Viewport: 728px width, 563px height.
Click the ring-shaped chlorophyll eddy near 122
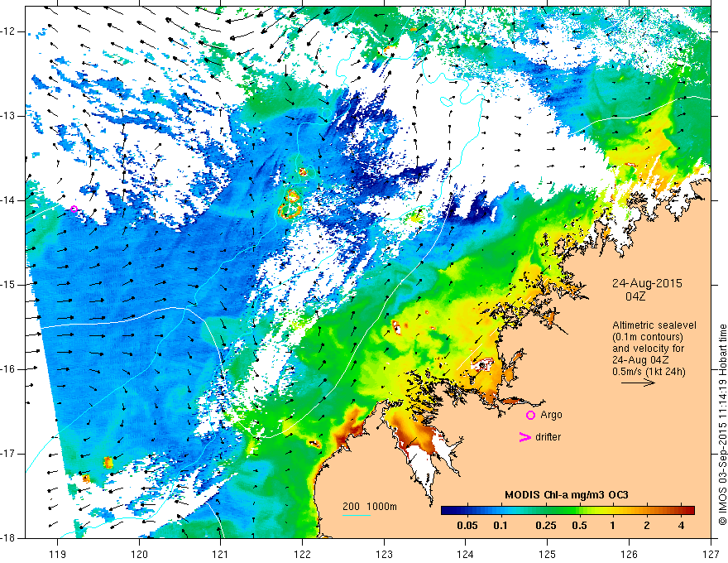point(290,210)
